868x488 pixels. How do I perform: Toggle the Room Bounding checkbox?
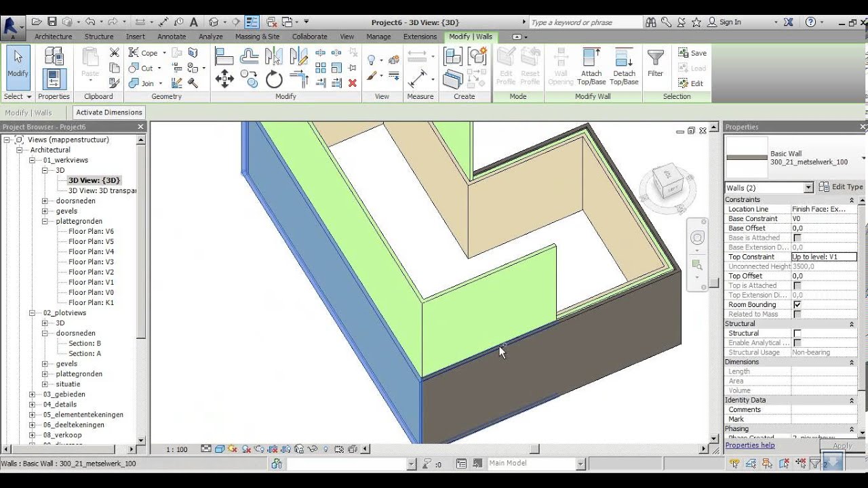[x=797, y=304]
